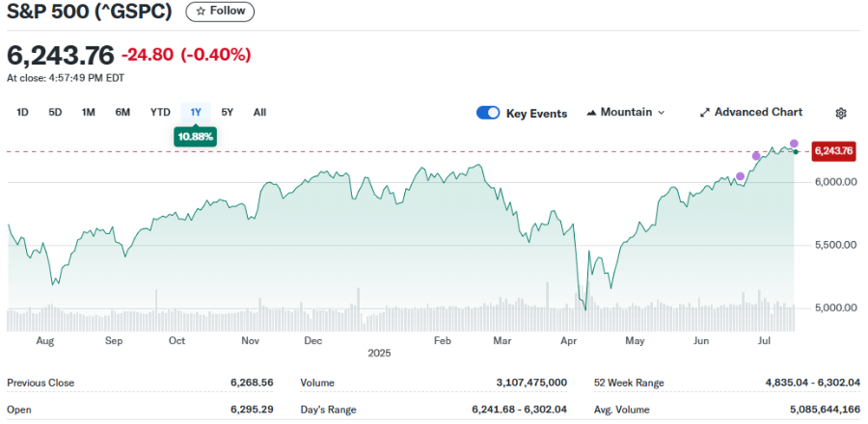Click the Day's Range value
Image resolution: width=868 pixels, height=424 pixels.
pyautogui.click(x=519, y=410)
